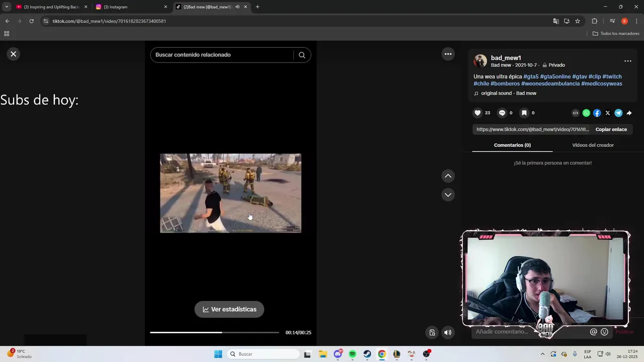Open Spotify from the taskbar
644x362 pixels.
[352, 354]
